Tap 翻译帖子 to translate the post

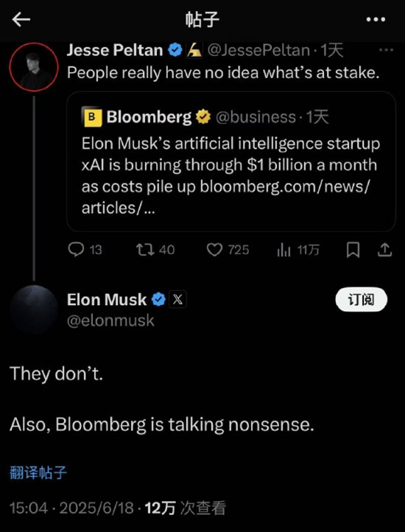point(38,472)
